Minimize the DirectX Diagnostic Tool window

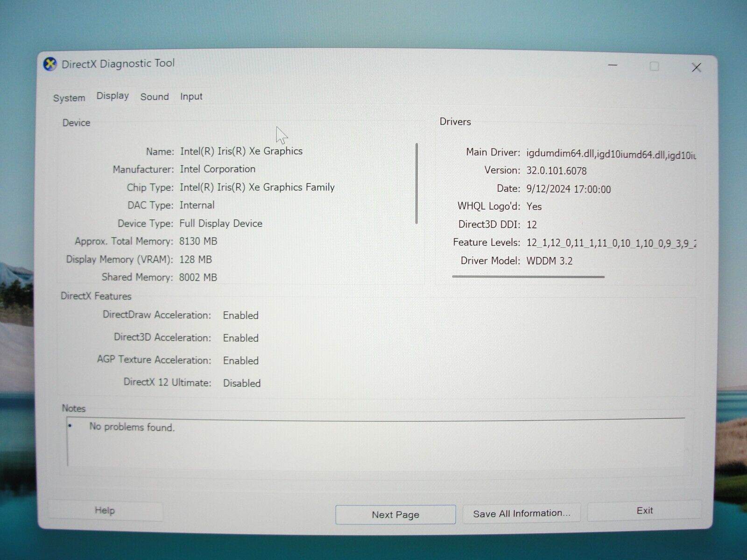coord(613,66)
